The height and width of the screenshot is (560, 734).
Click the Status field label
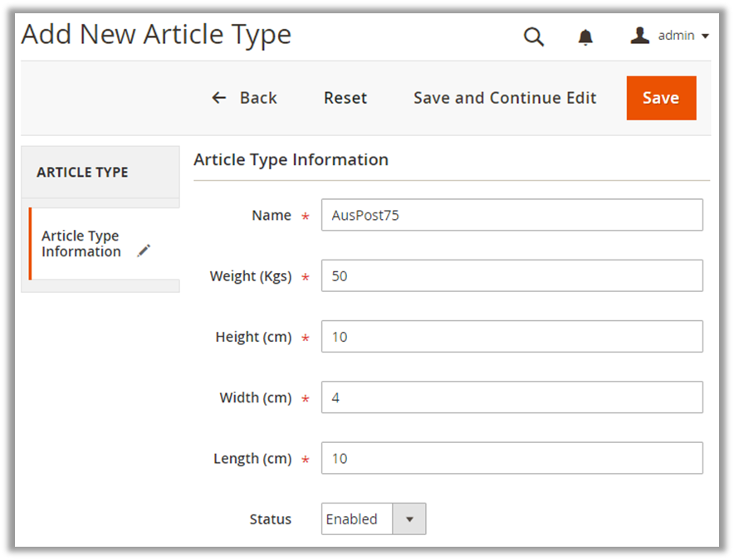[x=271, y=519]
